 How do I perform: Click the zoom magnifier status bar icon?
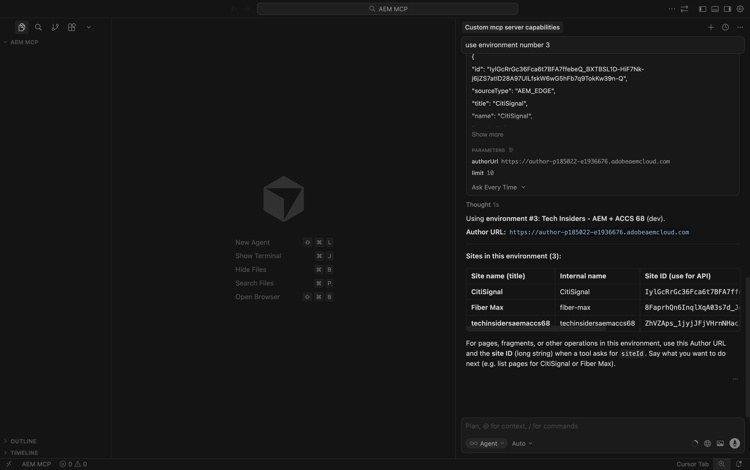(x=721, y=464)
